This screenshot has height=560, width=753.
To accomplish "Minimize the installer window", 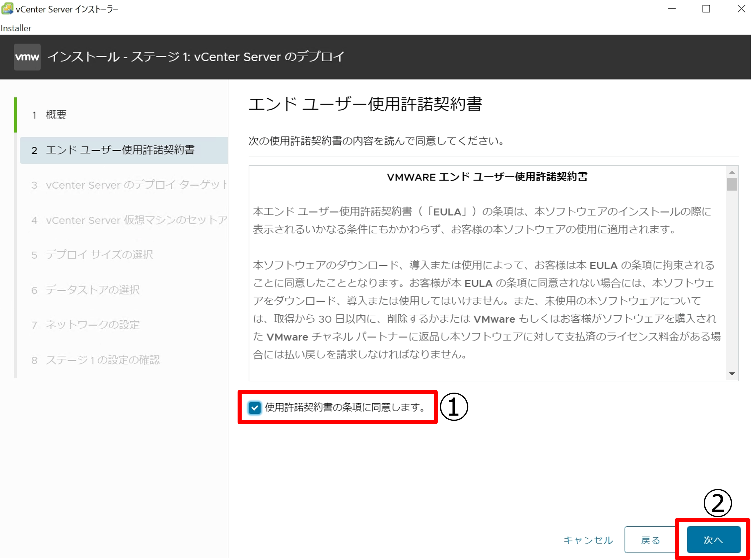I will click(672, 9).
